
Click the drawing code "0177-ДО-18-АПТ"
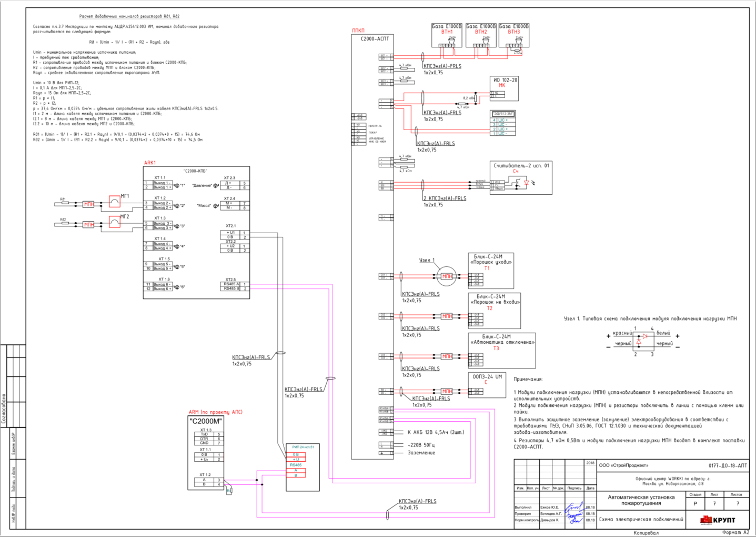(x=728, y=465)
